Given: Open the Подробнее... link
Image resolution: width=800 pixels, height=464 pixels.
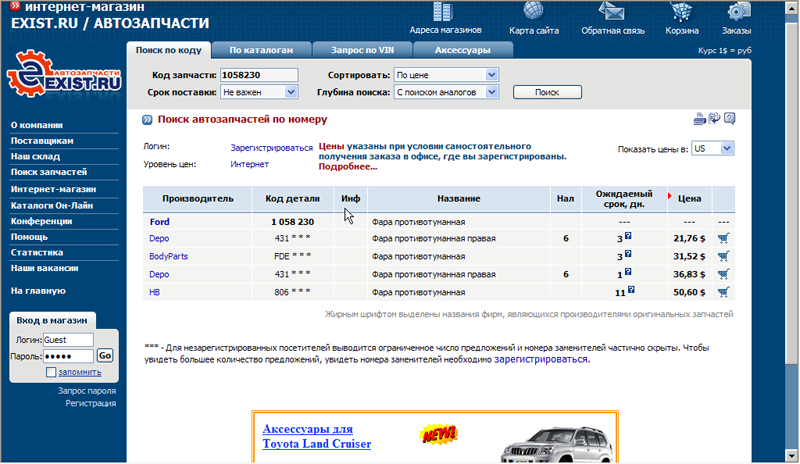Looking at the screenshot, I should click(348, 167).
